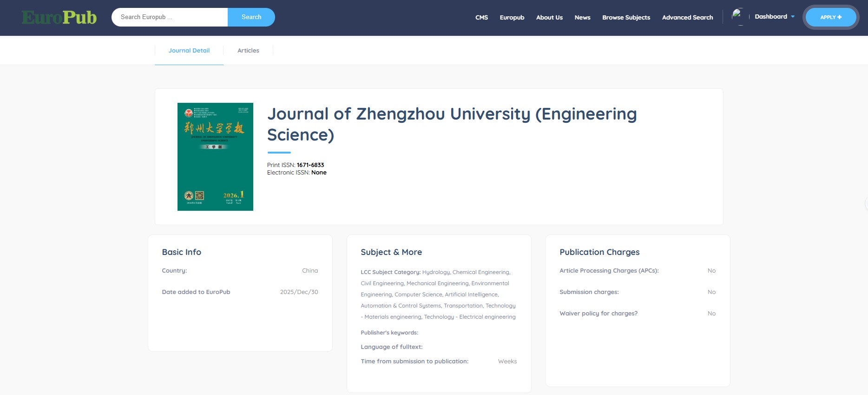This screenshot has width=868, height=395.
Task: Go to Advanced Search
Action: coord(687,18)
